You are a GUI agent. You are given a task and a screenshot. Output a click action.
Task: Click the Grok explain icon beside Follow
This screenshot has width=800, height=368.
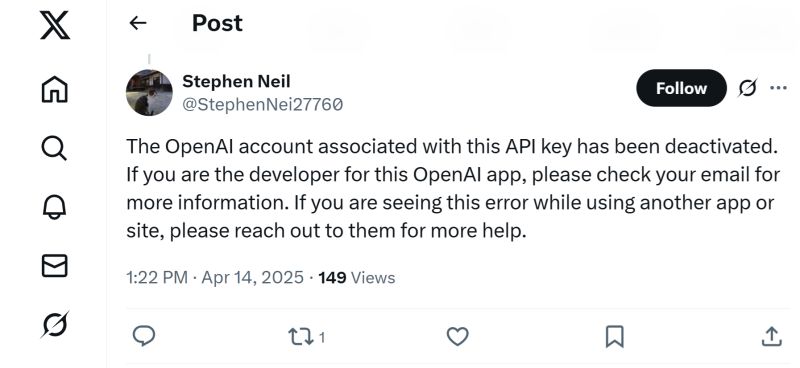[747, 88]
